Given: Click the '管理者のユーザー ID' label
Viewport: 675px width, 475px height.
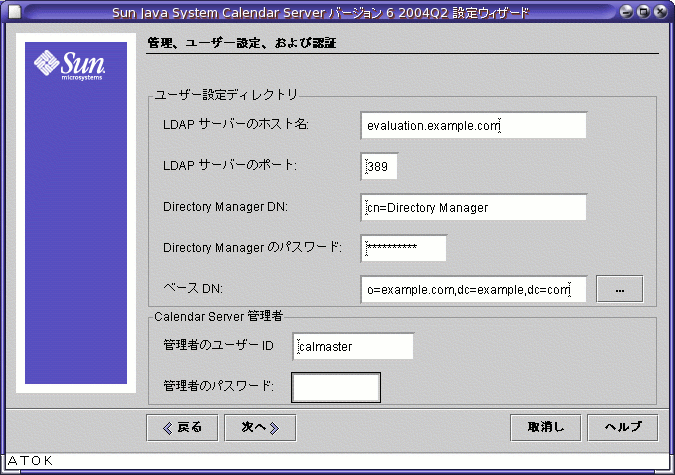Looking at the screenshot, I should coord(218,345).
